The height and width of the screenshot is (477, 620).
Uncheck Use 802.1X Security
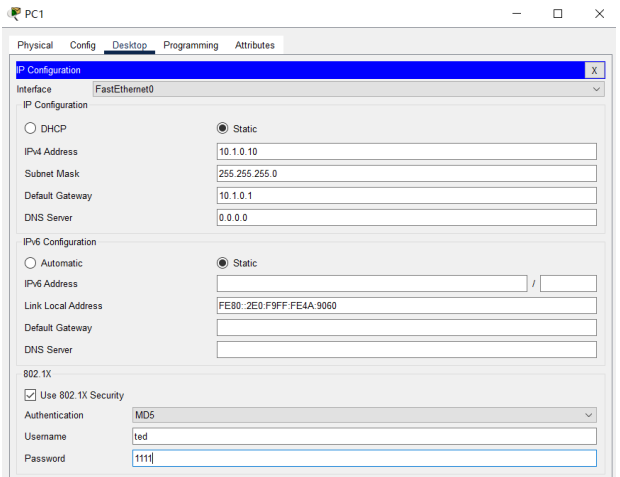click(x=30, y=395)
